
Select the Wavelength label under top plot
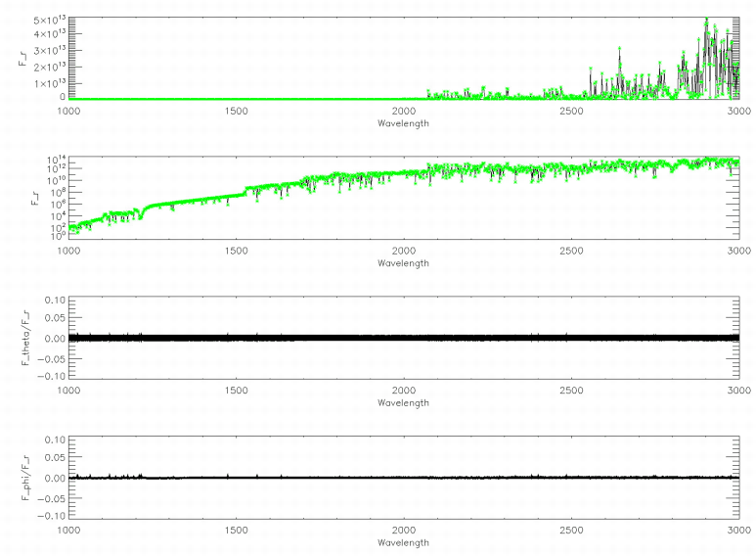[402, 123]
